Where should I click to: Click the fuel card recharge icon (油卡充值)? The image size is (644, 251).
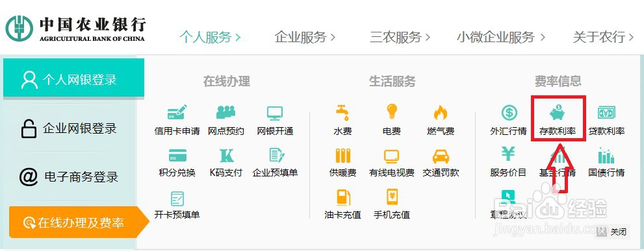pos(342,198)
